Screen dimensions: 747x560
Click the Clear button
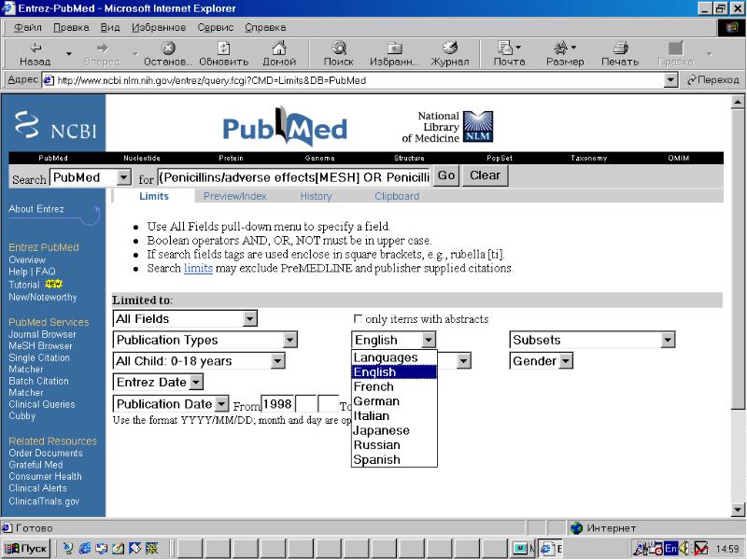pos(485,175)
